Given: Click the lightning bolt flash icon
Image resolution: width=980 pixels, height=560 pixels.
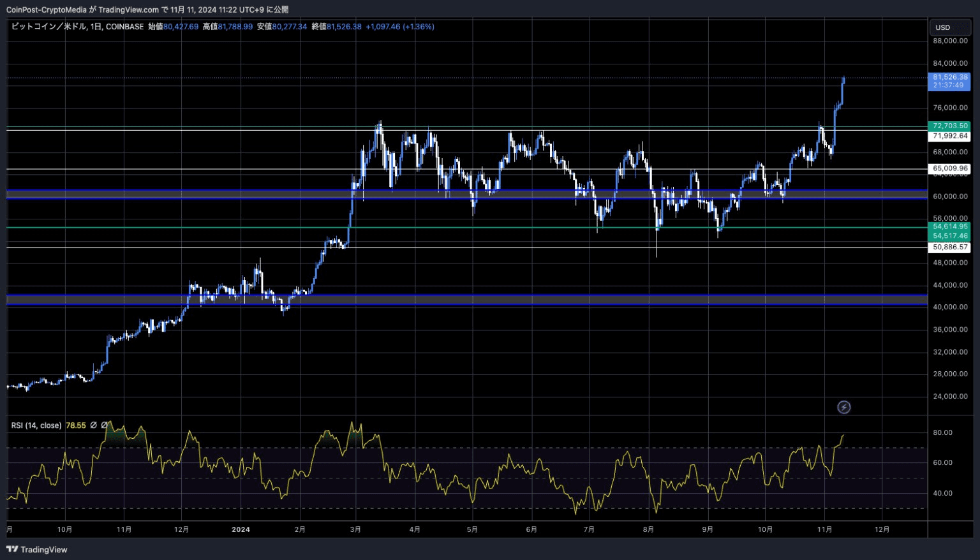Looking at the screenshot, I should pos(843,407).
